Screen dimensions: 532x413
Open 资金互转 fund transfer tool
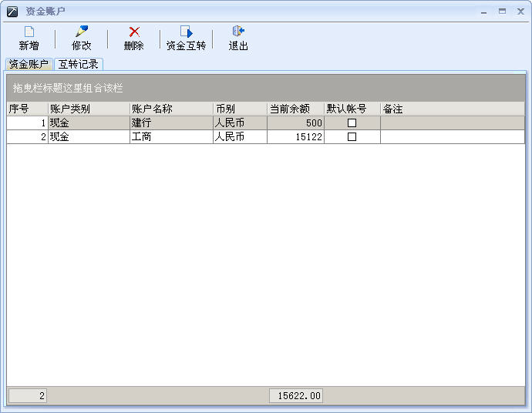point(186,39)
